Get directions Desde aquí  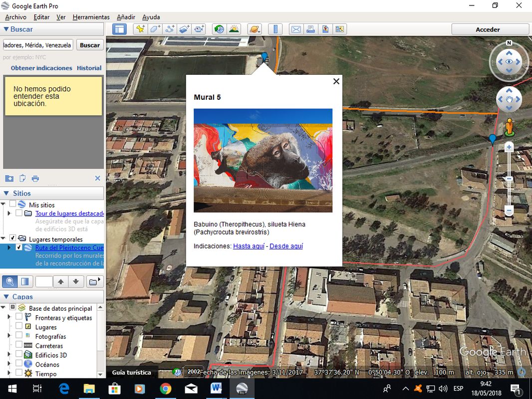(286, 246)
